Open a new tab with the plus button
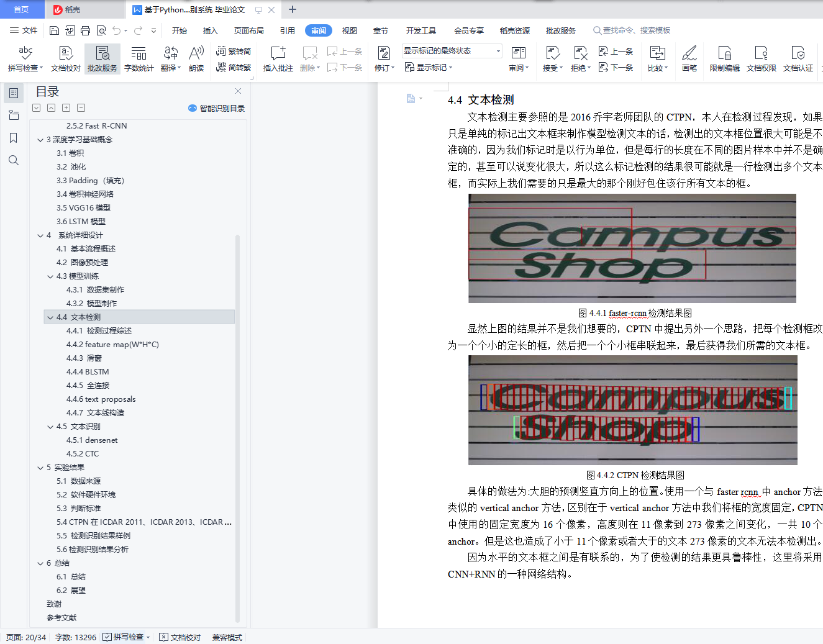The image size is (823, 644). (x=293, y=9)
